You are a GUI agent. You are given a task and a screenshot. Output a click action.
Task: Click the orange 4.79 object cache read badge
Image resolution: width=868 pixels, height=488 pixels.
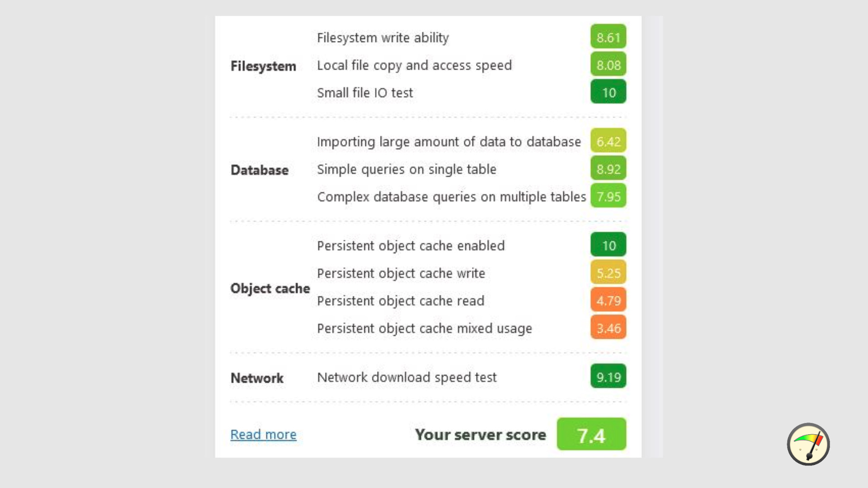pos(608,300)
